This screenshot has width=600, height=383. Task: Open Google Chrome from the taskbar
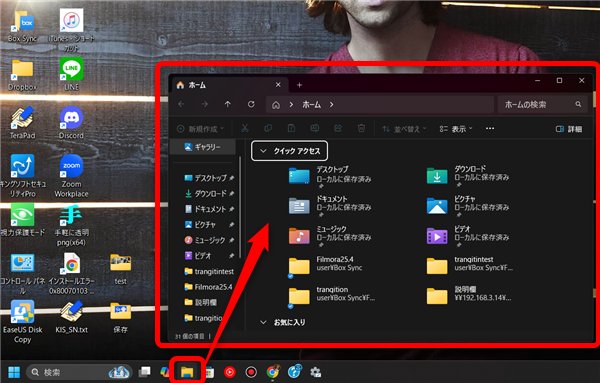[x=273, y=372]
